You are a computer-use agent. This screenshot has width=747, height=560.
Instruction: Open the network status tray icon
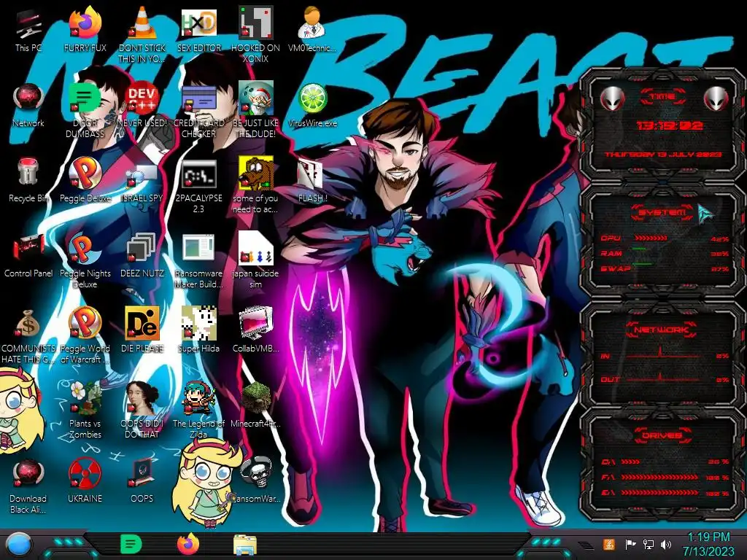(x=649, y=544)
